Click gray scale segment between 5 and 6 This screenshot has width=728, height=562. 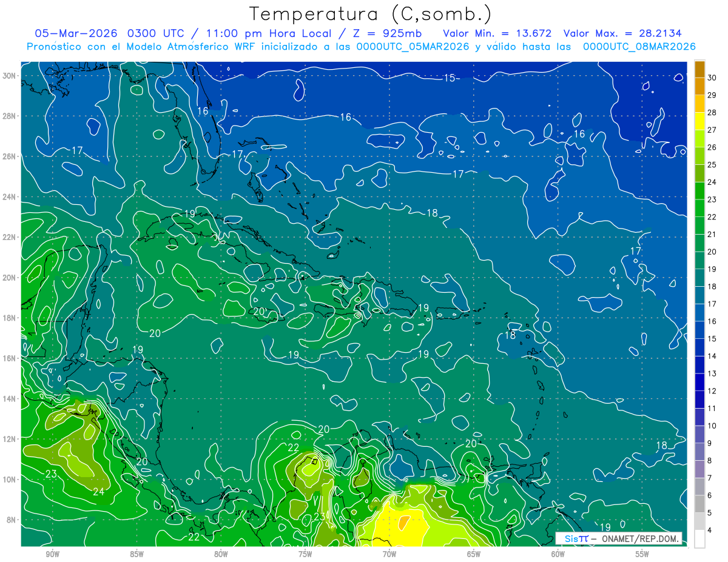point(699,504)
